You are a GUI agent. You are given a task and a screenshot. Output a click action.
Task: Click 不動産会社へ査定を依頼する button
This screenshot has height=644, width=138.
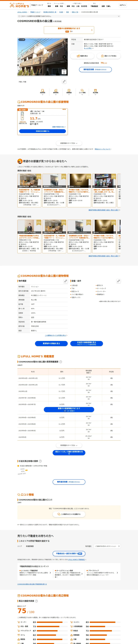point(69,554)
